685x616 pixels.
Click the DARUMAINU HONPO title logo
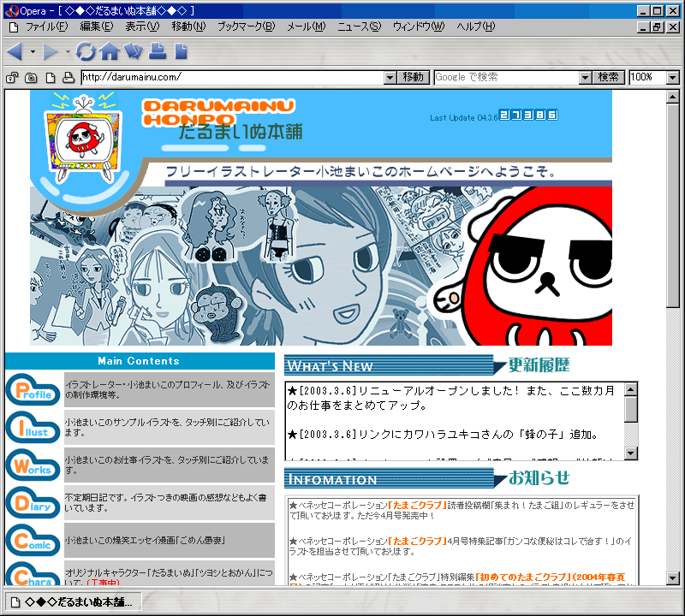[218, 113]
